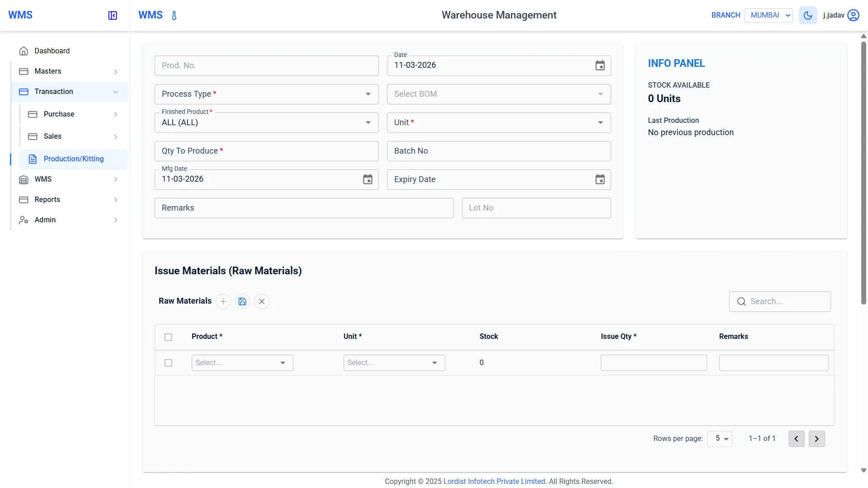Screen dimensions: 868x488
Task: Click the Sales card icon
Action: point(33,136)
